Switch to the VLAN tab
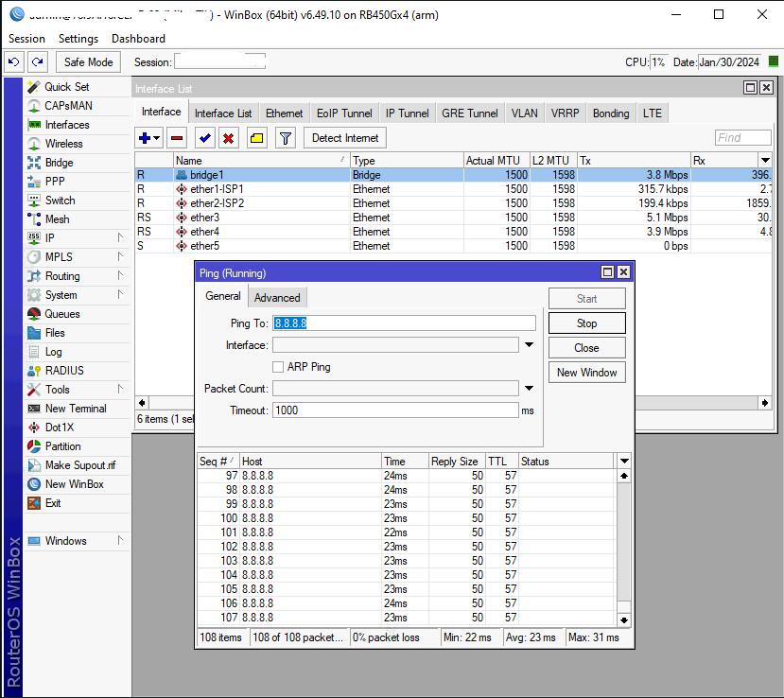 pyautogui.click(x=524, y=113)
